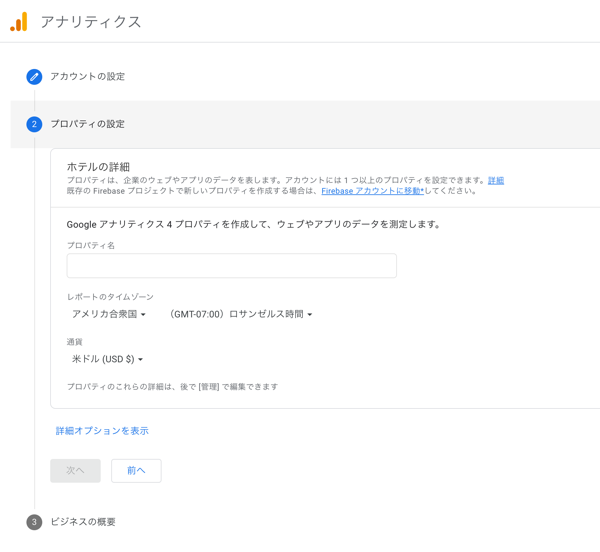Click the note about editing in 管理 later
This screenshot has width=600, height=552.
click(173, 387)
